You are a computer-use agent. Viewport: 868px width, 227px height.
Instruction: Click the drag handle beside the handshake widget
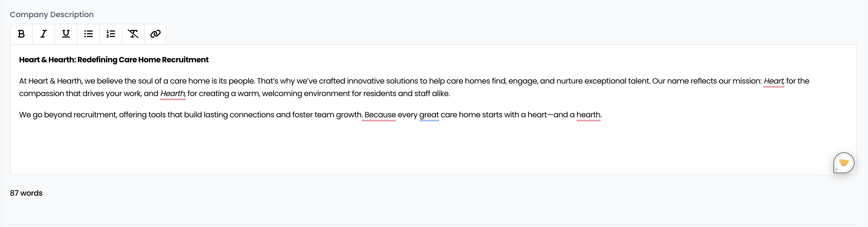(836, 170)
